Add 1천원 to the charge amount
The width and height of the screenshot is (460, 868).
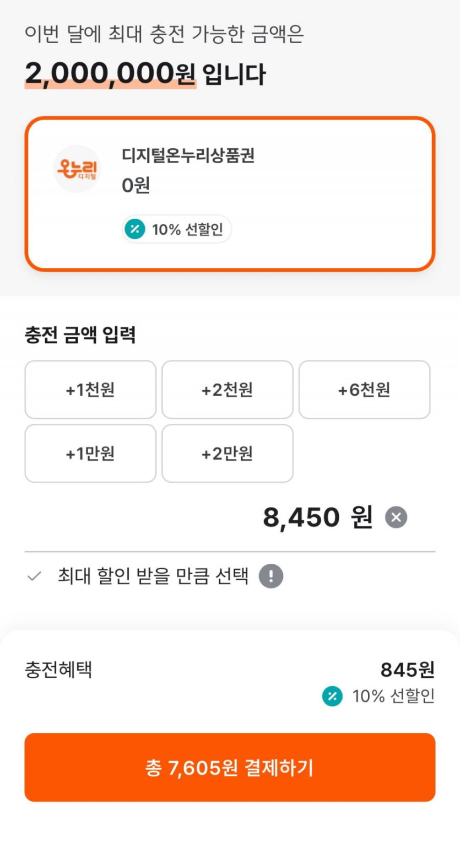pyautogui.click(x=90, y=390)
